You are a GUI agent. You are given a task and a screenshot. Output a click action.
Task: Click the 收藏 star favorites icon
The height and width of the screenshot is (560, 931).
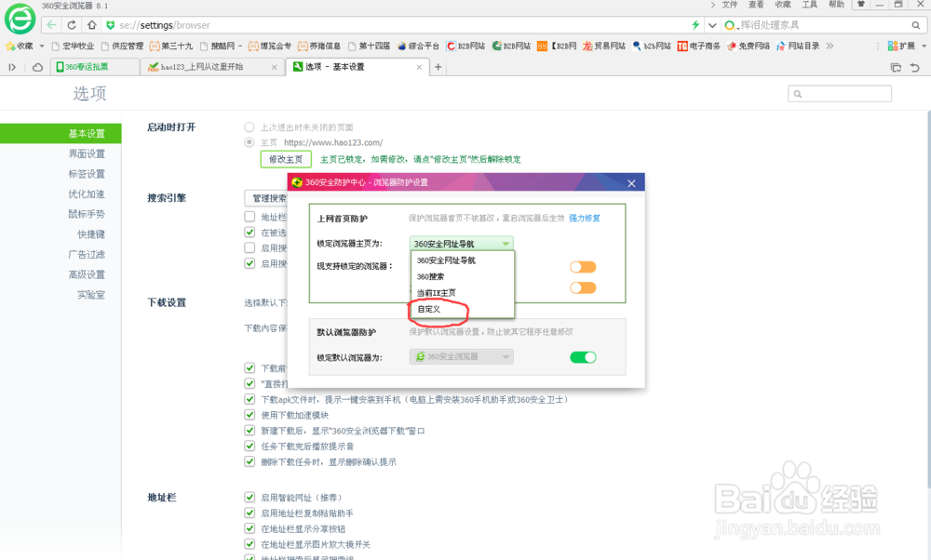pyautogui.click(x=10, y=46)
